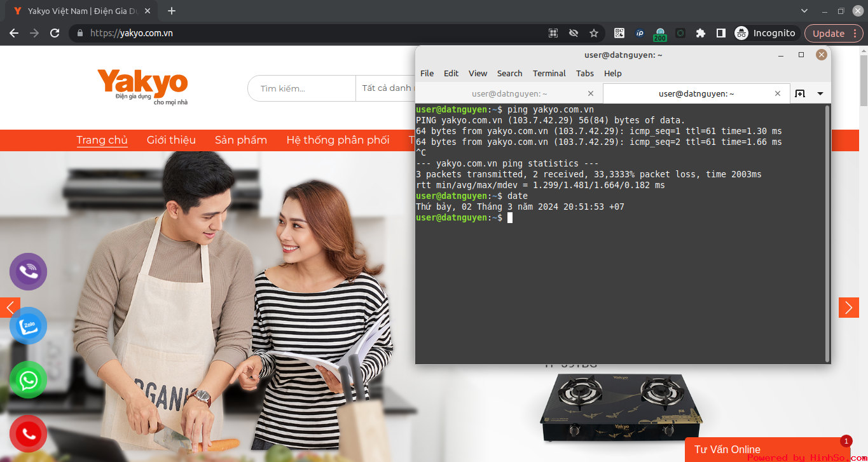
Task: Click the gas stove product image
Action: pyautogui.click(x=621, y=407)
